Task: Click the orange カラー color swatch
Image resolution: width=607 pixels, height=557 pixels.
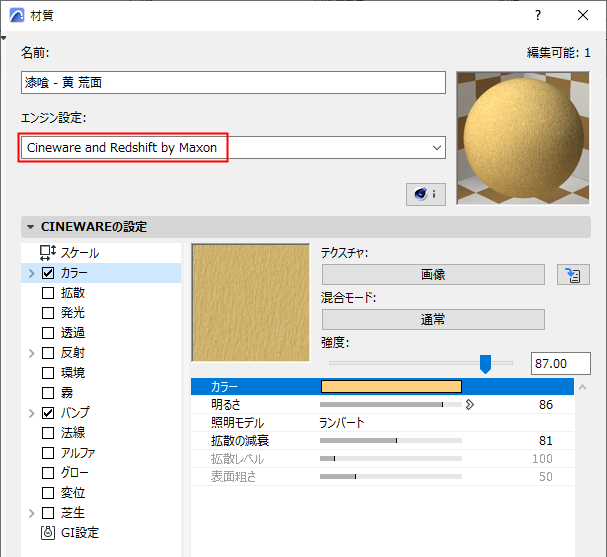Action: (x=391, y=386)
